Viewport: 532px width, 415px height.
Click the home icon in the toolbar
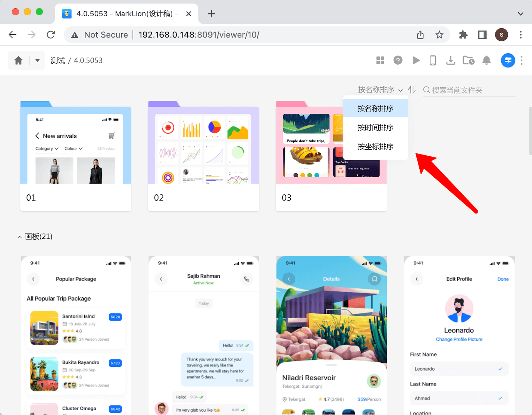[x=18, y=60]
